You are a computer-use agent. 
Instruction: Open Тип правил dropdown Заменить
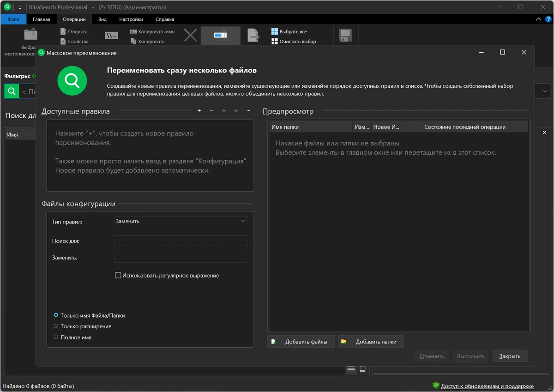pyautogui.click(x=181, y=221)
